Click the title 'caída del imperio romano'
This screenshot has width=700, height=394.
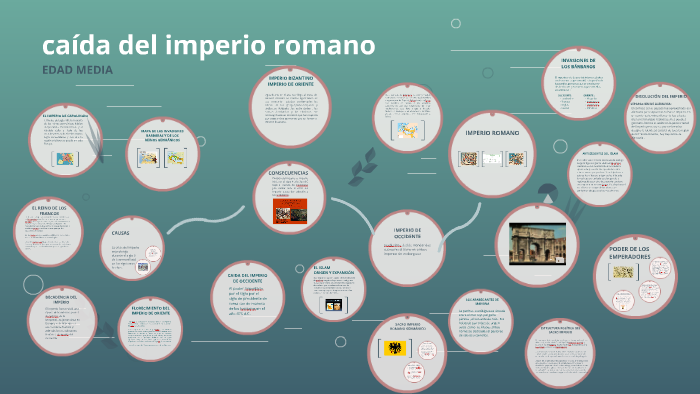(x=208, y=45)
